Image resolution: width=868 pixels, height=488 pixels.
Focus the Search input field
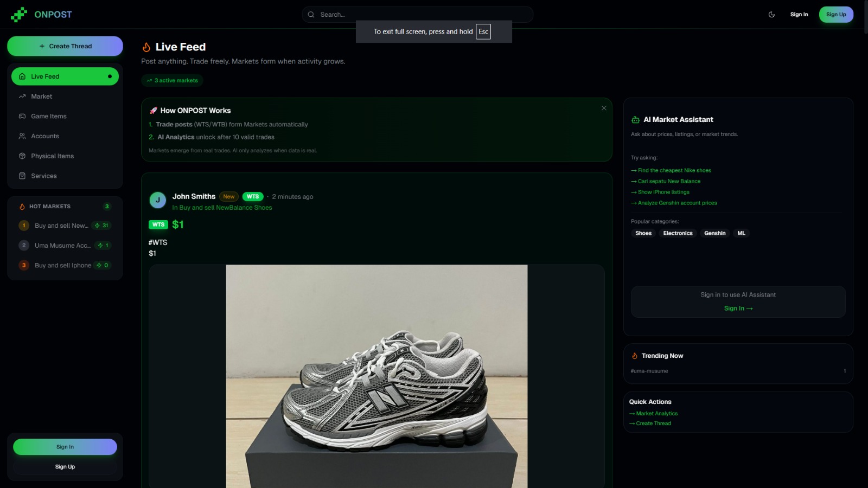click(x=417, y=15)
